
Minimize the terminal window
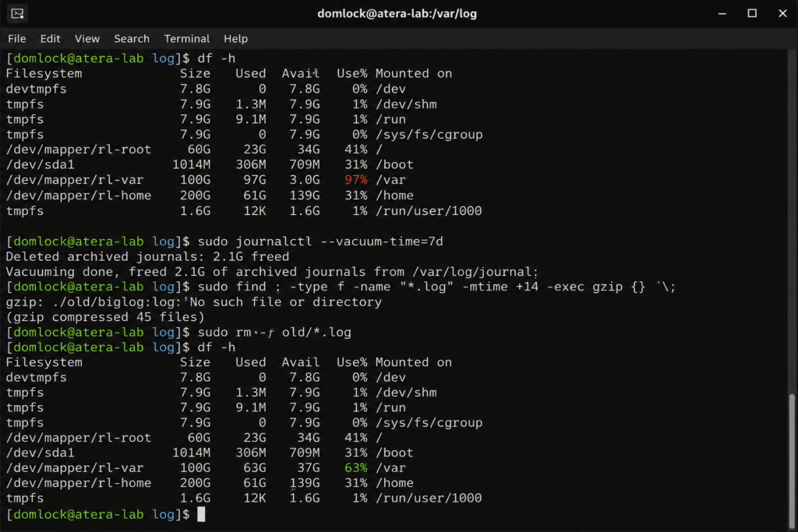tap(722, 14)
